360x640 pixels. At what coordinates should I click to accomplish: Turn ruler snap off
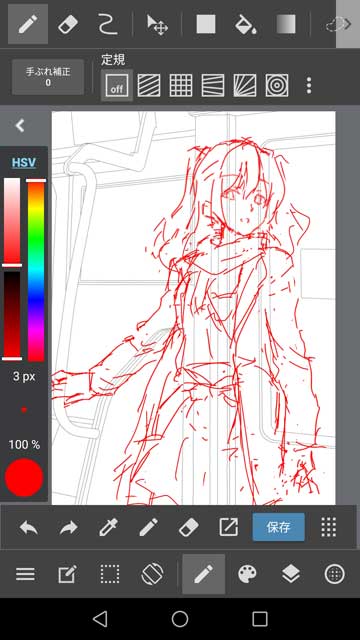pos(117,85)
